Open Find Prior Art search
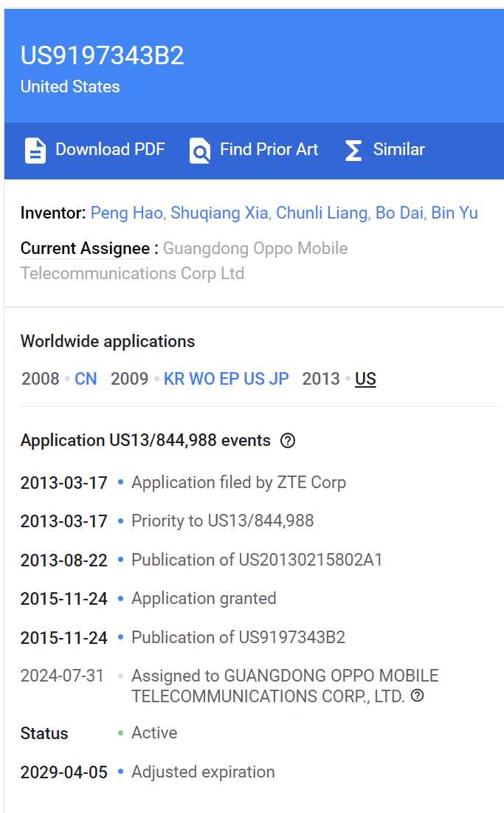Image resolution: width=504 pixels, height=813 pixels. tap(254, 150)
